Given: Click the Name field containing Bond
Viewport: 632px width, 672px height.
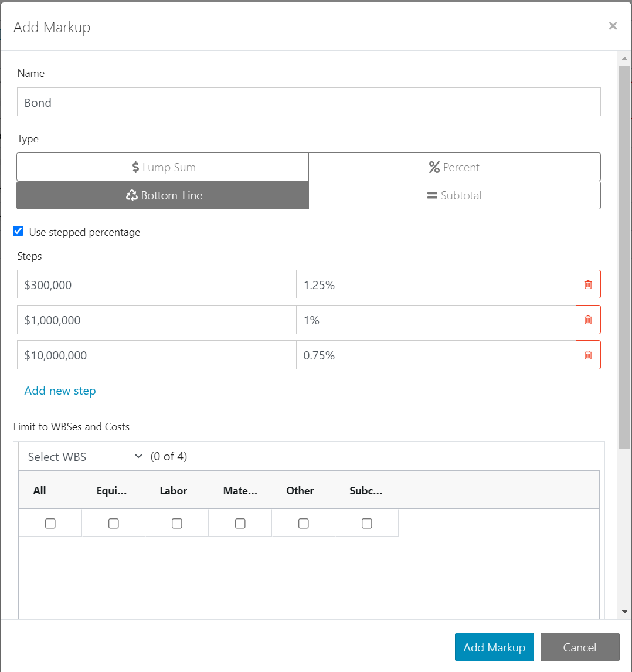Looking at the screenshot, I should point(308,101).
